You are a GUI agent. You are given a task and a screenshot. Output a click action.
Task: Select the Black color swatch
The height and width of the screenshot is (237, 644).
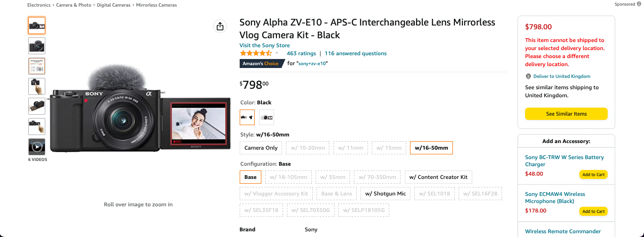247,117
